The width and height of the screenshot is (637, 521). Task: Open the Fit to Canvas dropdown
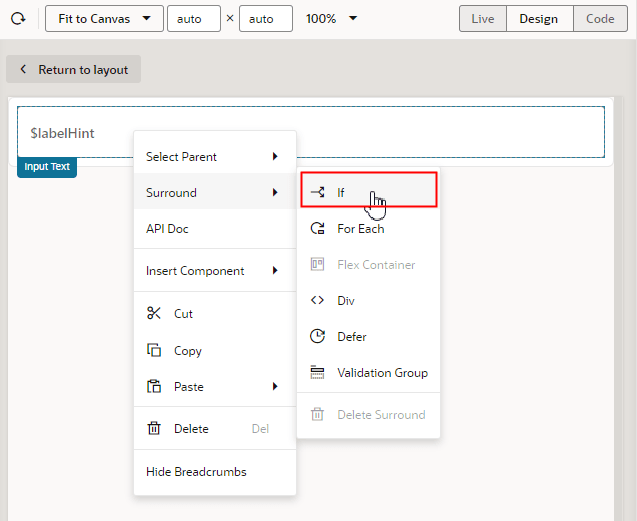[104, 19]
